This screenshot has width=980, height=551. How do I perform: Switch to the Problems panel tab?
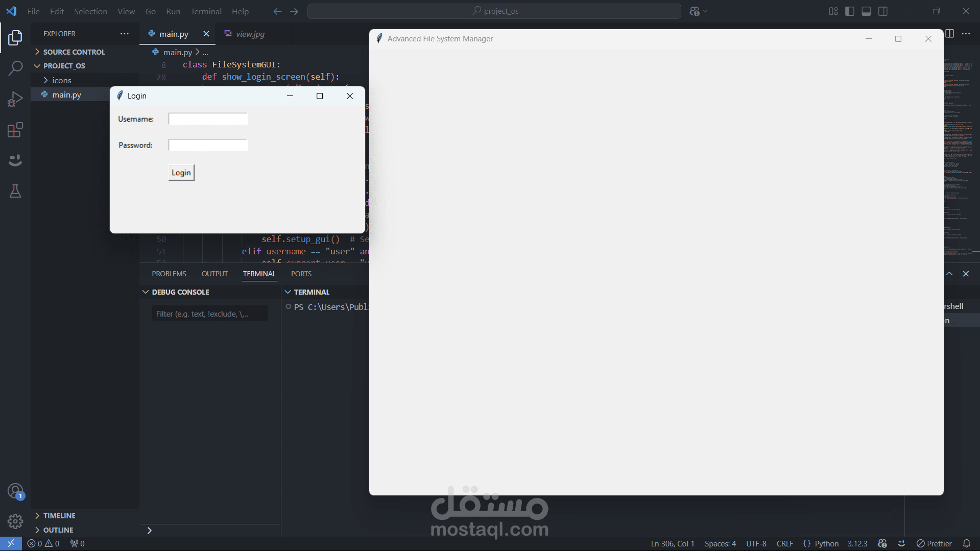pos(169,274)
